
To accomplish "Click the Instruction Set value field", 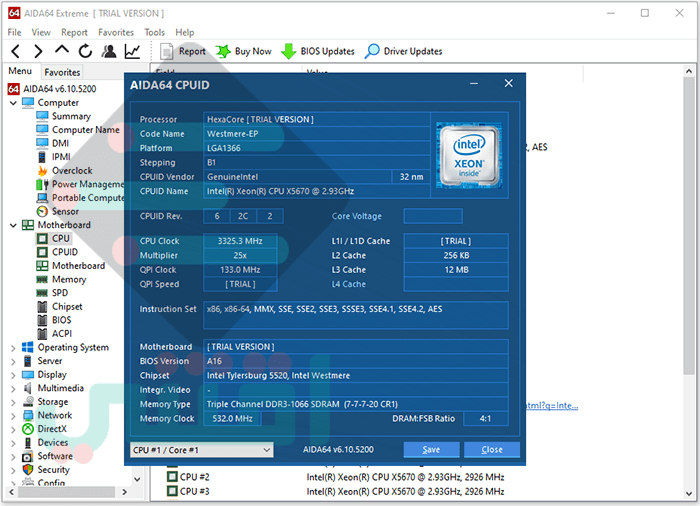I will (356, 315).
